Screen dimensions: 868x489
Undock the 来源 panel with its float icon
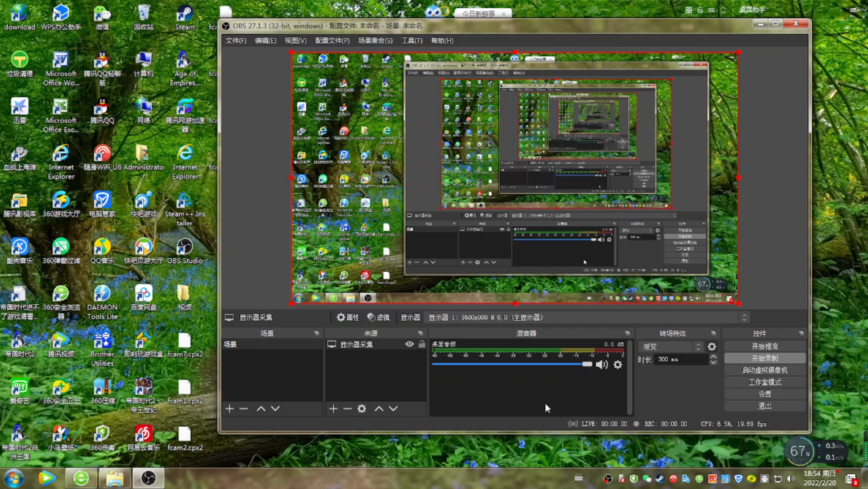tap(420, 333)
